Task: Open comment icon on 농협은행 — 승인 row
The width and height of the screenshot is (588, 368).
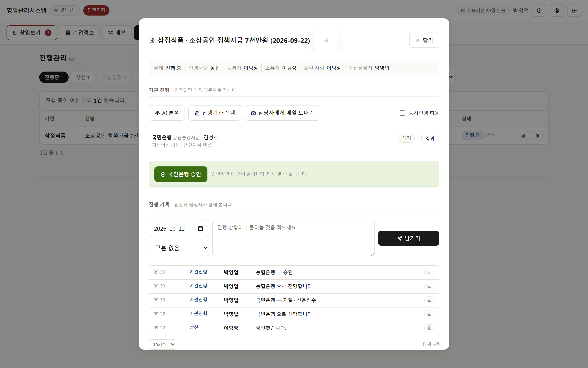Action: pyautogui.click(x=429, y=273)
